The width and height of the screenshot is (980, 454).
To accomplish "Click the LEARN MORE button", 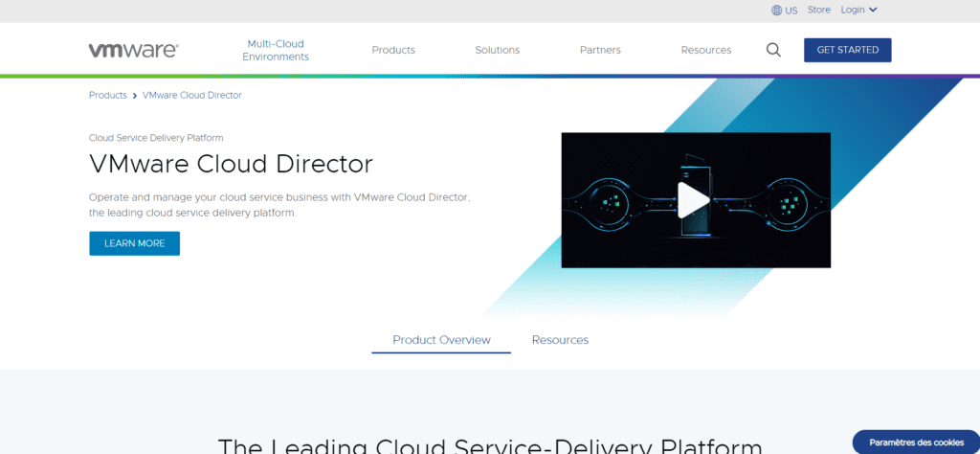I will click(x=134, y=243).
